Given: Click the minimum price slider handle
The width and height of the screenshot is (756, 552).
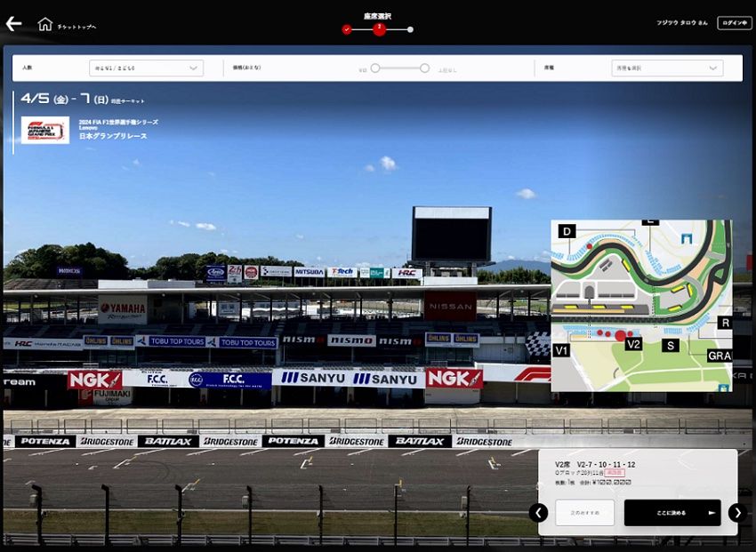Looking at the screenshot, I should pyautogui.click(x=375, y=68).
